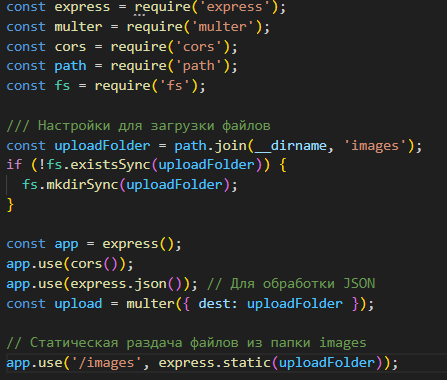The image size is (447, 380).
Task: Click 'cors()' inside app.use call
Action: coord(94,264)
